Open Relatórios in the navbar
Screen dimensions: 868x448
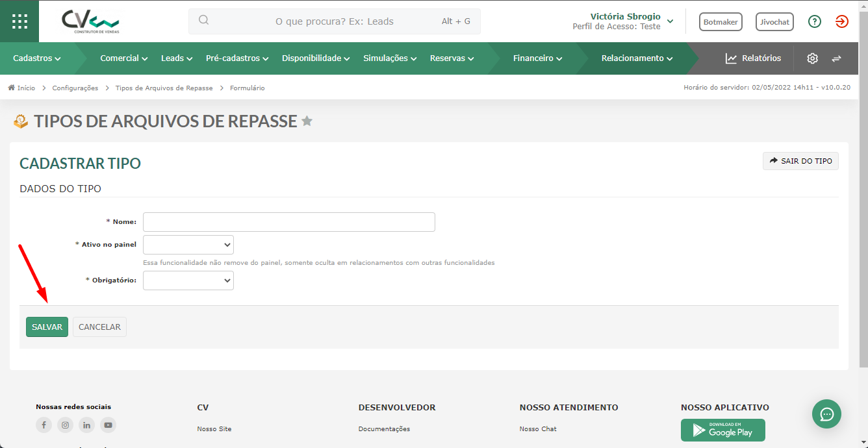coord(753,58)
